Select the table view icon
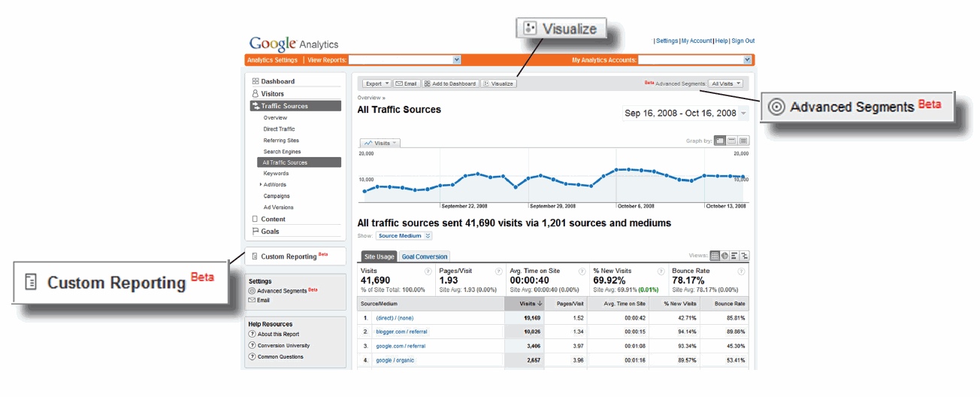The width and height of the screenshot is (980, 397). coord(715,256)
